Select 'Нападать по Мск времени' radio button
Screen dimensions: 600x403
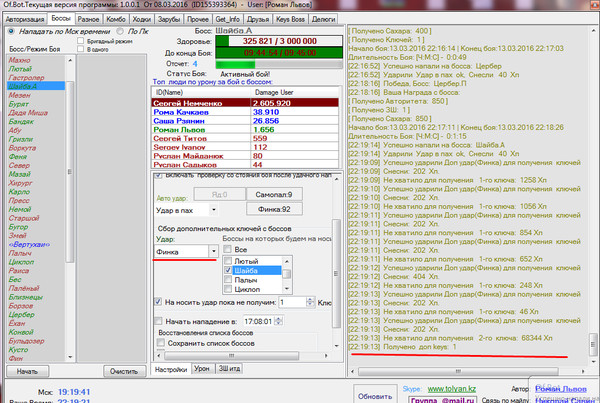coord(11,31)
